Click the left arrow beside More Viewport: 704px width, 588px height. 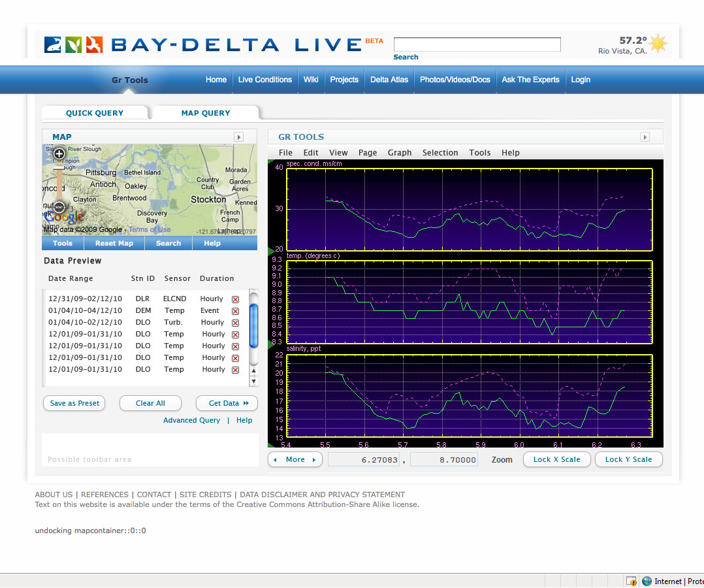pos(275,459)
